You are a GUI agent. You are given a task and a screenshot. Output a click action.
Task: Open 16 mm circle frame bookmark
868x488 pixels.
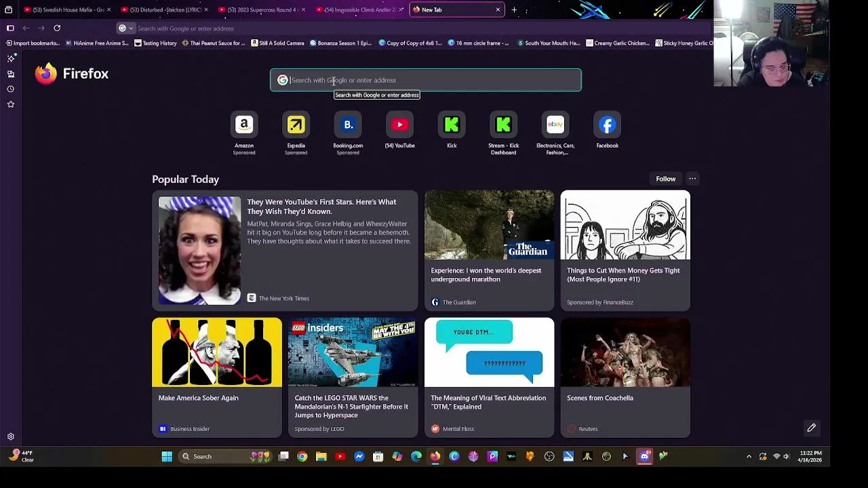478,43
